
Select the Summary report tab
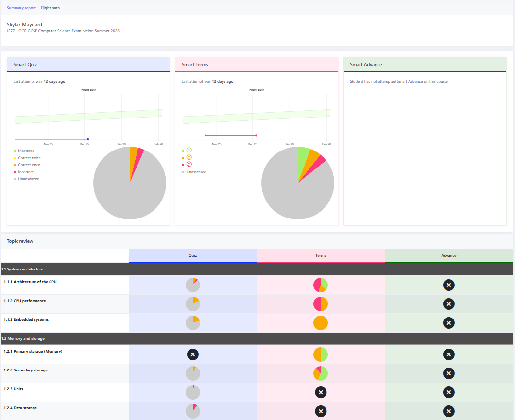point(21,8)
